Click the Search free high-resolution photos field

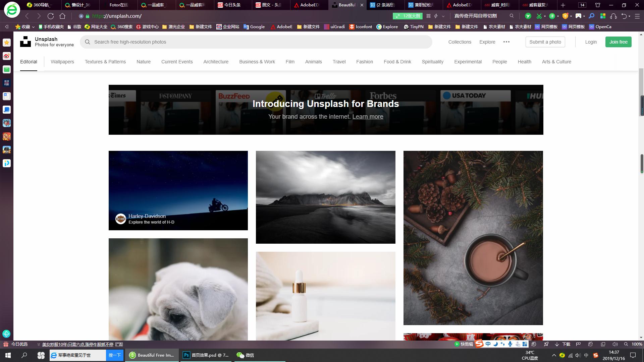tap(255, 42)
